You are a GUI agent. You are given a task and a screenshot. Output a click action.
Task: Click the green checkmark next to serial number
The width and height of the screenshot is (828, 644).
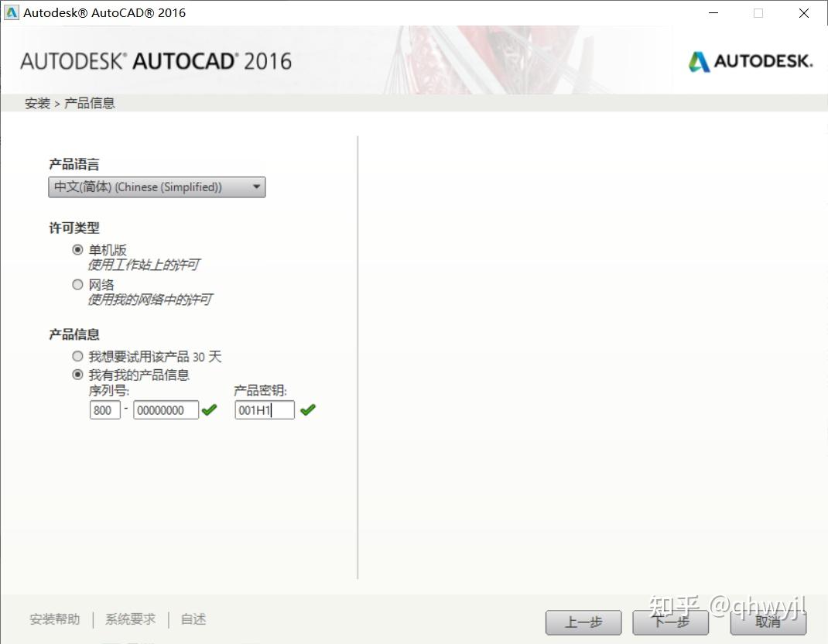[x=210, y=410]
